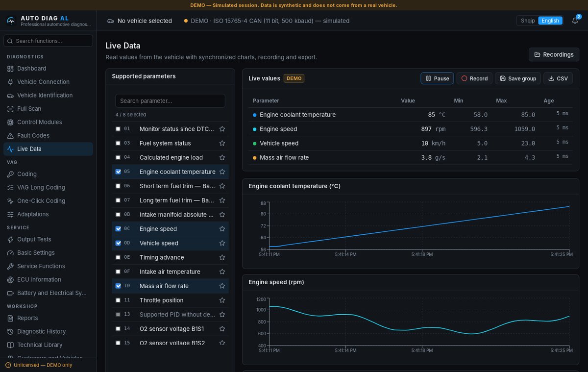Switch language to English
588x372 pixels.
click(550, 21)
